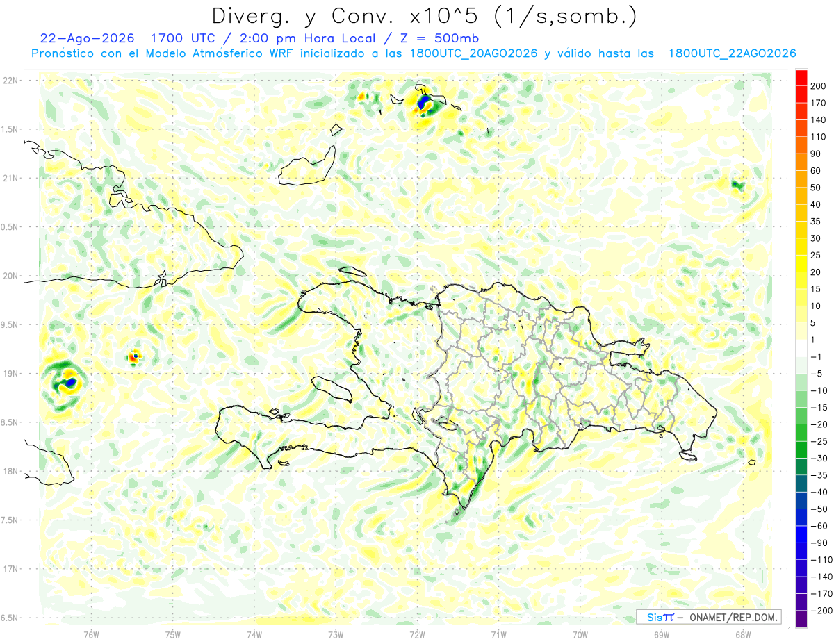The width and height of the screenshot is (834, 644).
Task: Click the legend swatch between -170 and -200
Action: 801,602
